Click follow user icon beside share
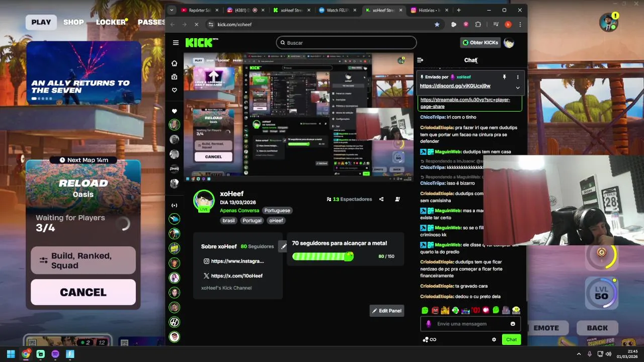644x362 pixels. (x=397, y=199)
